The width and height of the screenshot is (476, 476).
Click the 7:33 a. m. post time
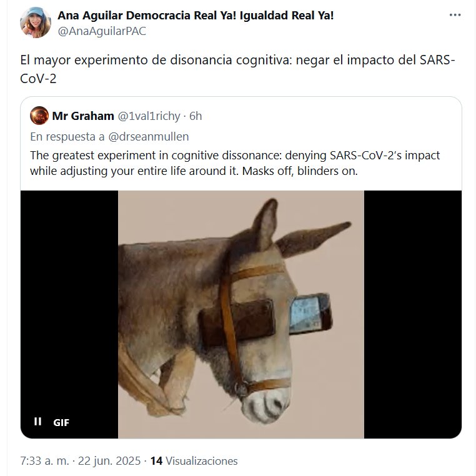tap(43, 461)
